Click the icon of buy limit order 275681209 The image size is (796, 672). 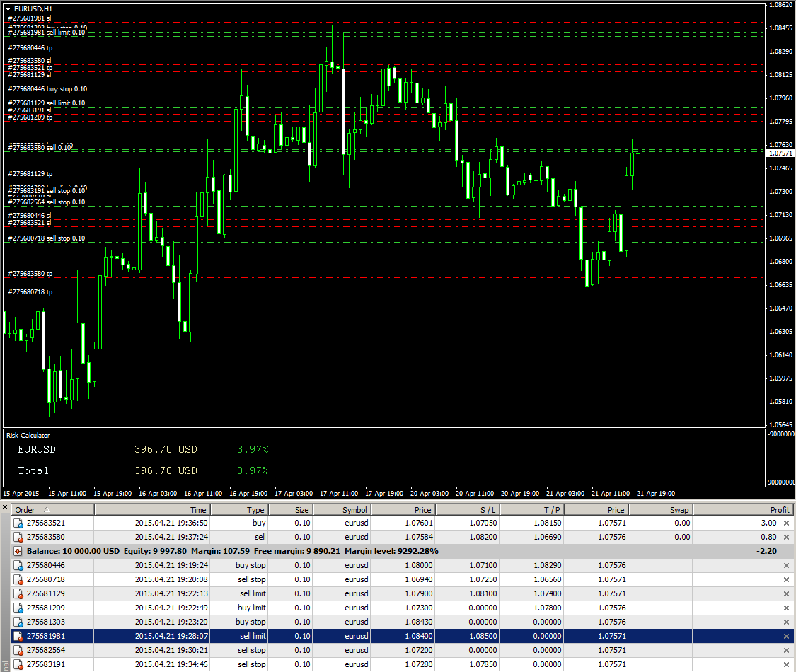pyautogui.click(x=18, y=608)
